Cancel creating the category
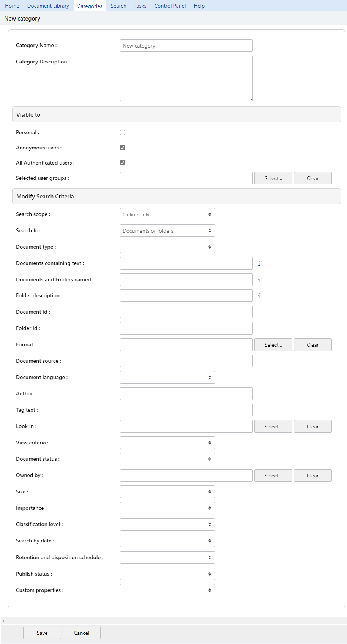Screen dimensions: 347x644 click(x=82, y=633)
